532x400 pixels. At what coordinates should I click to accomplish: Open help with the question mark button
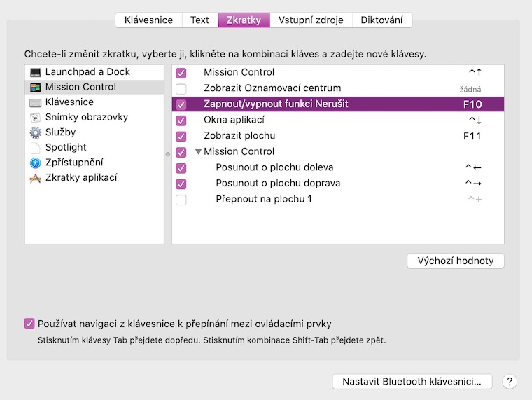pos(510,382)
